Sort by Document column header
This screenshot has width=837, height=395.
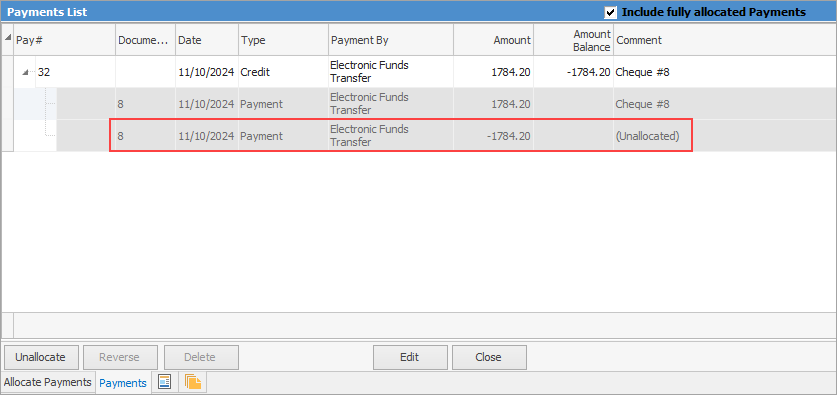[x=145, y=40]
